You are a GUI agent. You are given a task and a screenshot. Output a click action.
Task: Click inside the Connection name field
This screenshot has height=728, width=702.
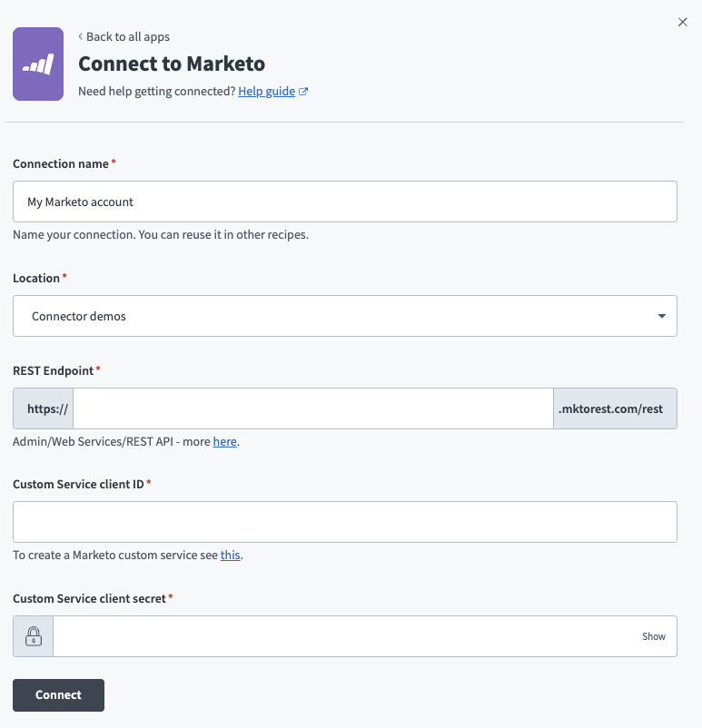345,202
